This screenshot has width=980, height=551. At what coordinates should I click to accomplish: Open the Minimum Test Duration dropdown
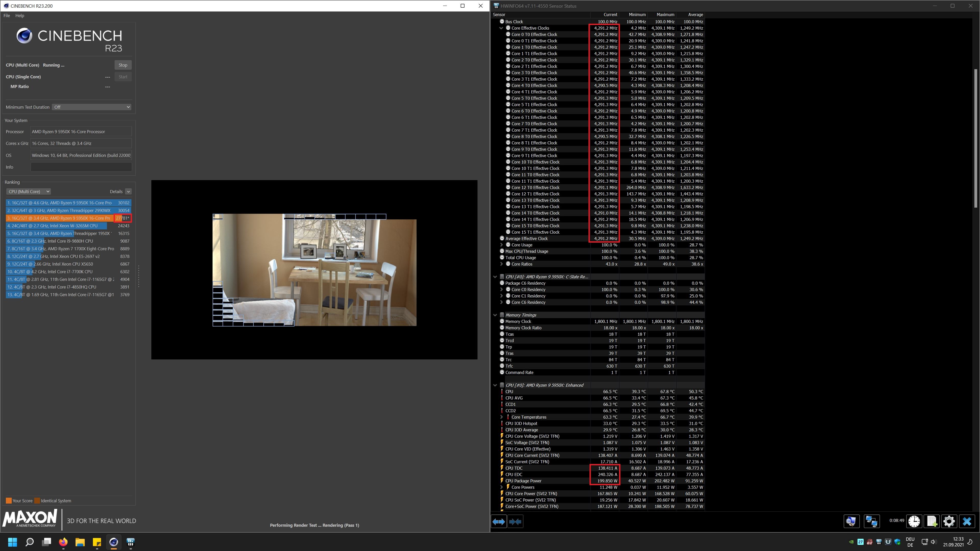tap(91, 107)
